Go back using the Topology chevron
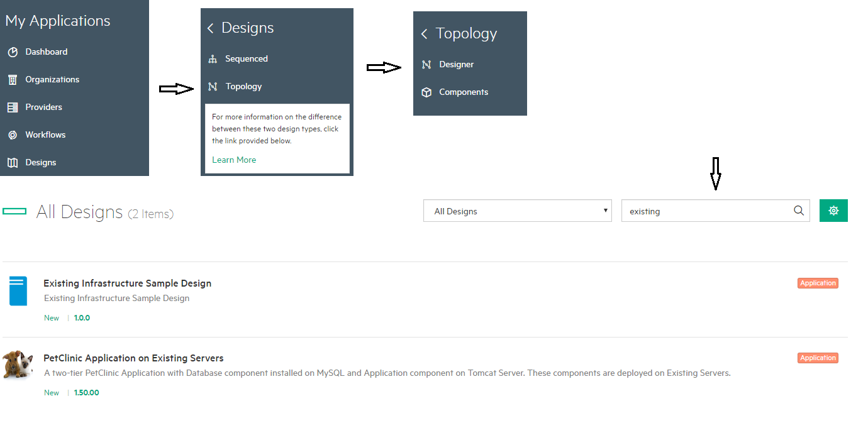This screenshot has width=868, height=423. 425,34
